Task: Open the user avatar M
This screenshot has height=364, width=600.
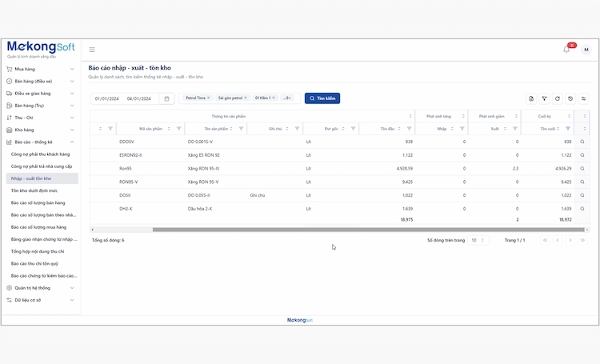Action: [586, 50]
